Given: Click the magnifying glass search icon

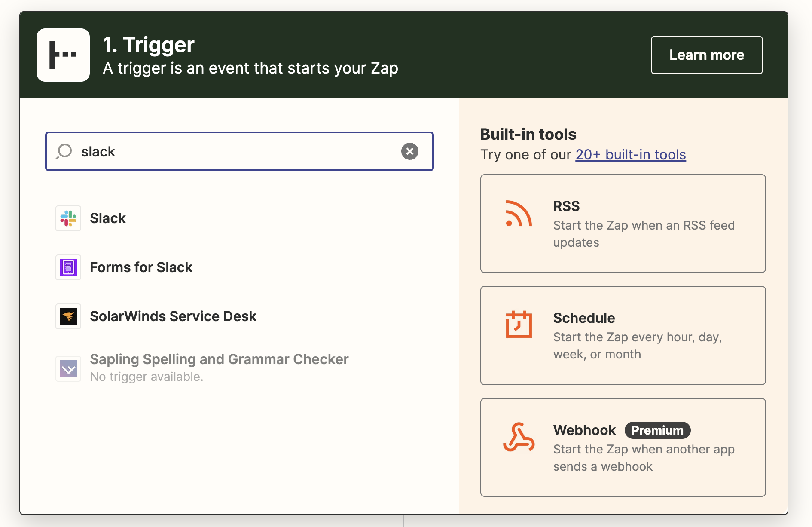Looking at the screenshot, I should (x=64, y=151).
